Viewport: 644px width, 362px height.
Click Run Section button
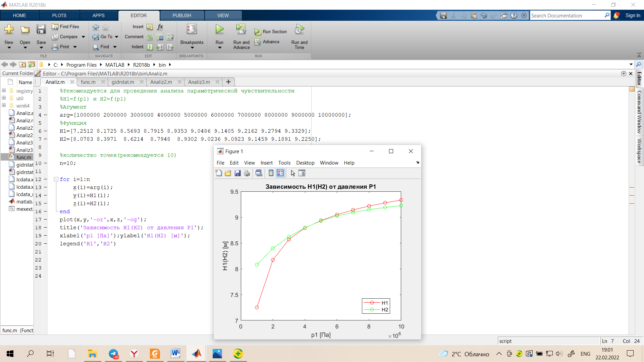(x=271, y=32)
